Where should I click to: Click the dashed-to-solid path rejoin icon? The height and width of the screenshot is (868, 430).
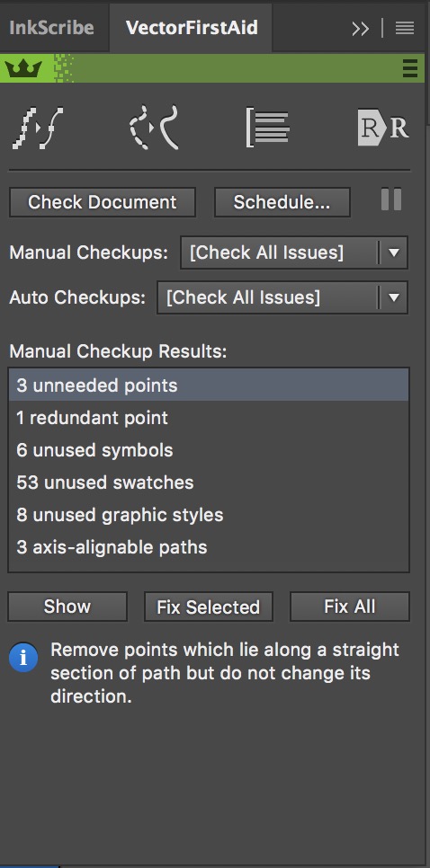(155, 128)
